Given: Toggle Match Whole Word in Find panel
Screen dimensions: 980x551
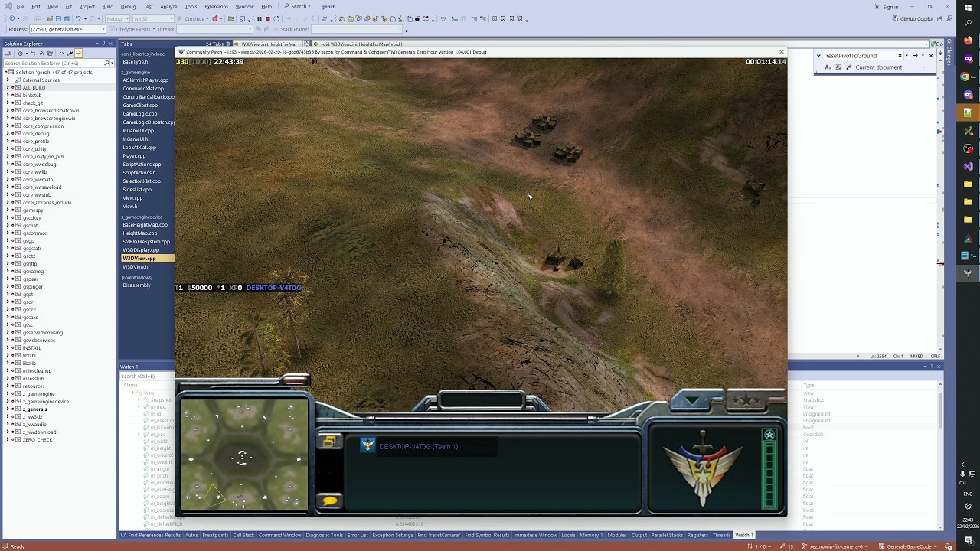Looking at the screenshot, I should click(x=838, y=67).
